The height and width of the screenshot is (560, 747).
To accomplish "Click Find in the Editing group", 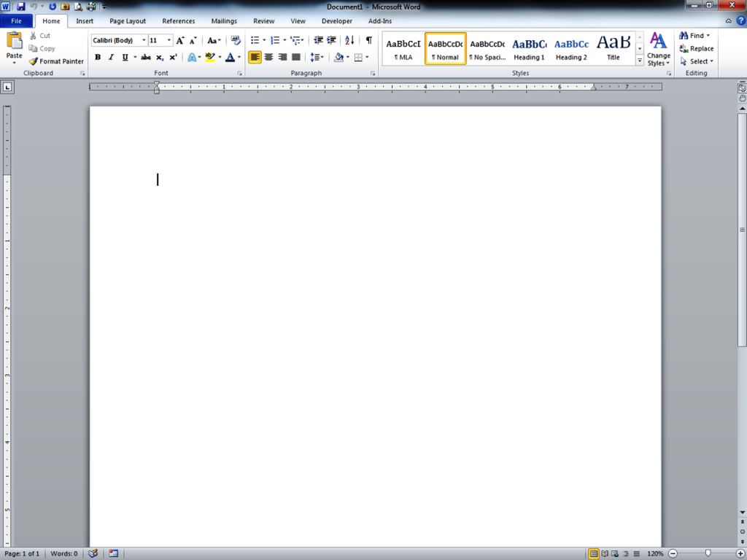I will pyautogui.click(x=694, y=35).
